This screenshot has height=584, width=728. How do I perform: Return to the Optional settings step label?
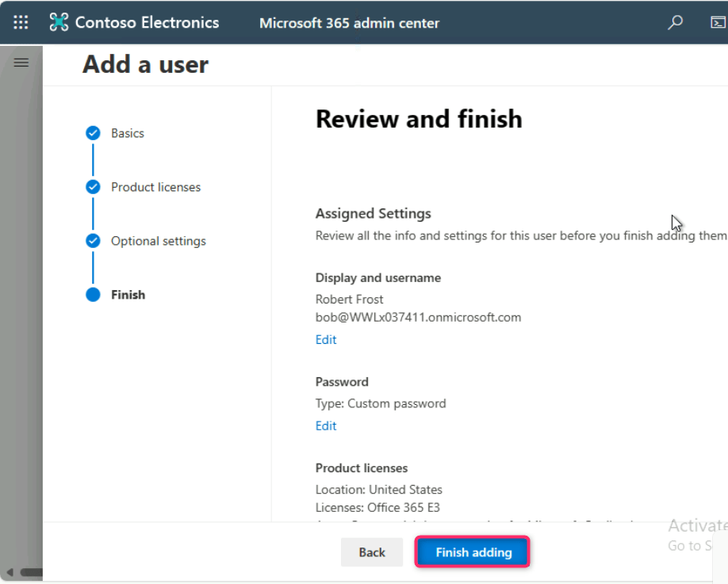[x=158, y=241]
